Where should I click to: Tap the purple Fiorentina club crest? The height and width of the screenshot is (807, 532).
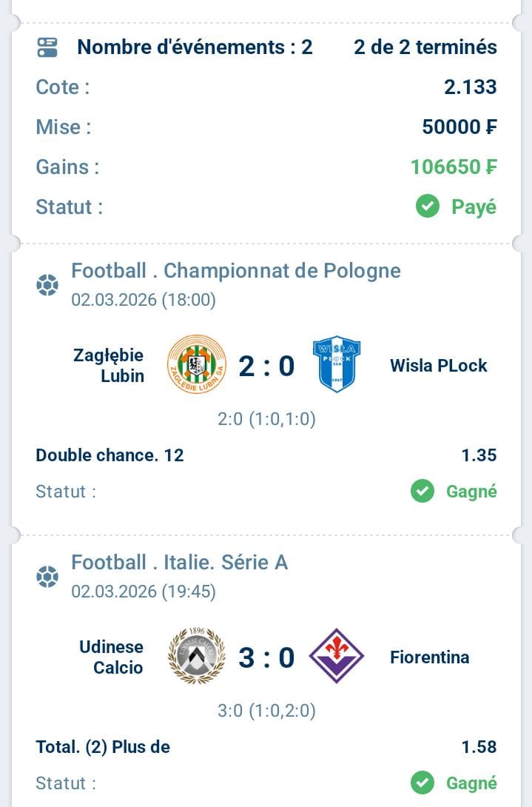point(336,656)
